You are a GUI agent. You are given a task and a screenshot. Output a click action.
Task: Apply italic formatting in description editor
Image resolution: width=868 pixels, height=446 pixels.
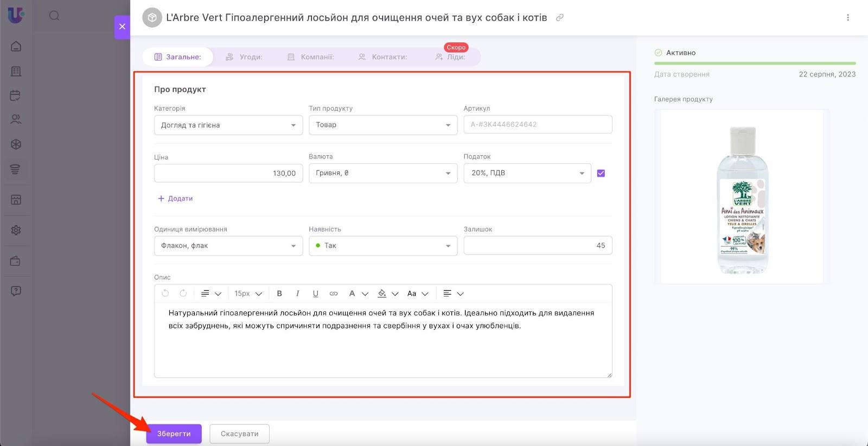click(297, 294)
